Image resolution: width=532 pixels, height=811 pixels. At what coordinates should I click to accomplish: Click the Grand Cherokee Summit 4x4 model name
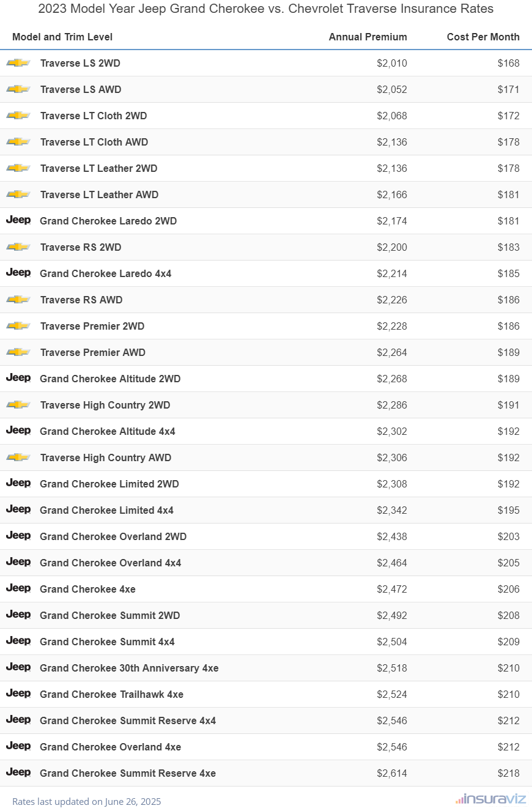pyautogui.click(x=107, y=642)
